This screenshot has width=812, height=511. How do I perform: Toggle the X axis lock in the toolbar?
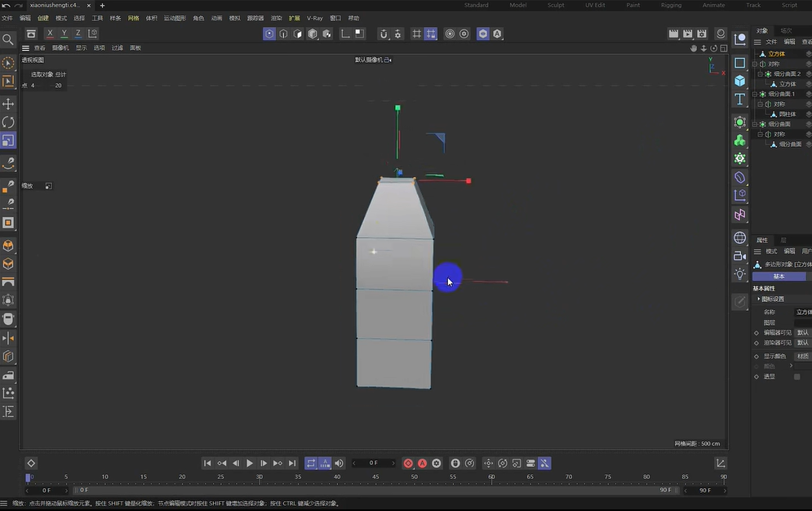tap(50, 33)
